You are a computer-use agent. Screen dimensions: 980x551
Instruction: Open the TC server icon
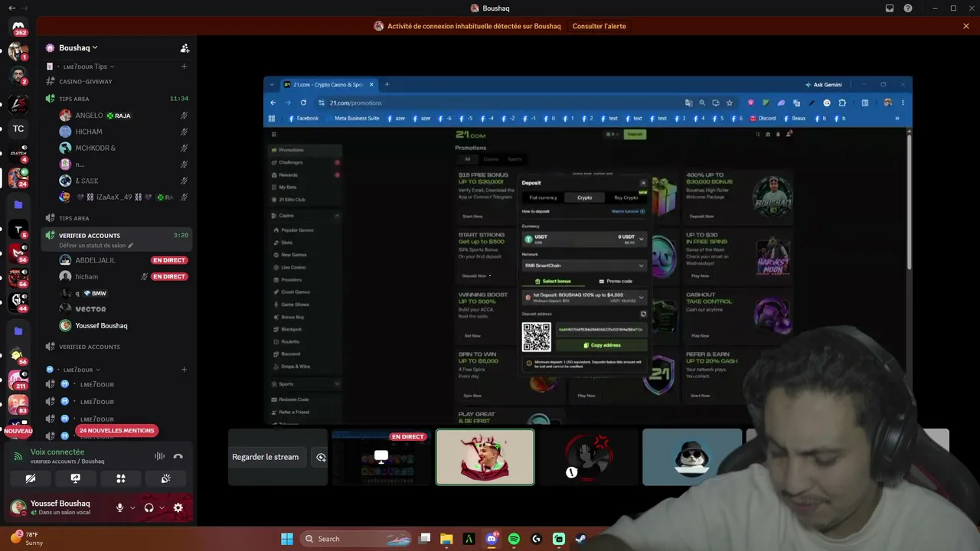pyautogui.click(x=18, y=129)
